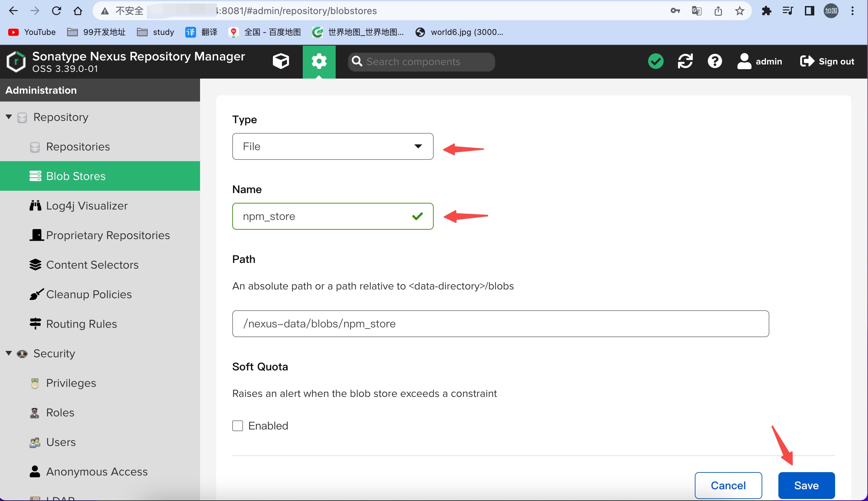This screenshot has height=501, width=868.
Task: Click the Nexus hexagon logo
Action: [16, 61]
